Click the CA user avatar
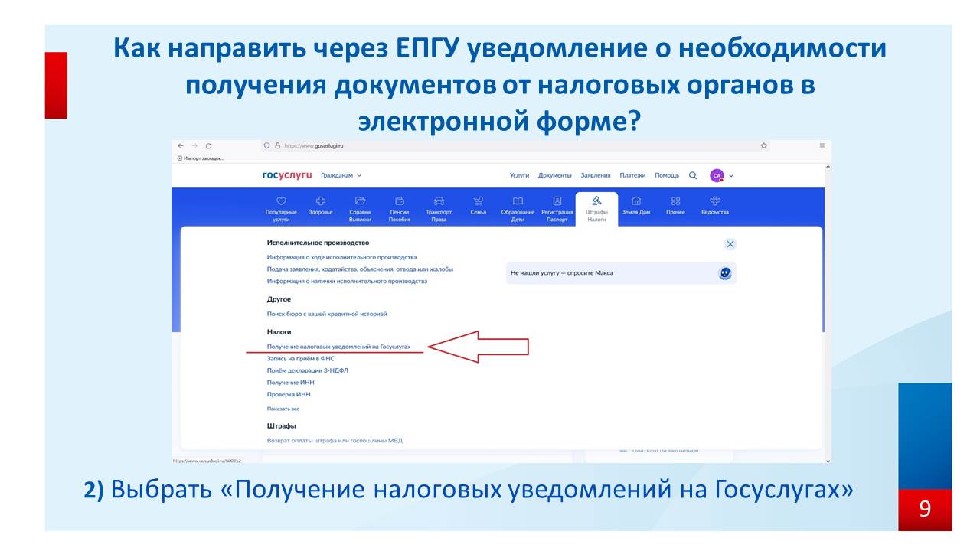 pos(717,175)
